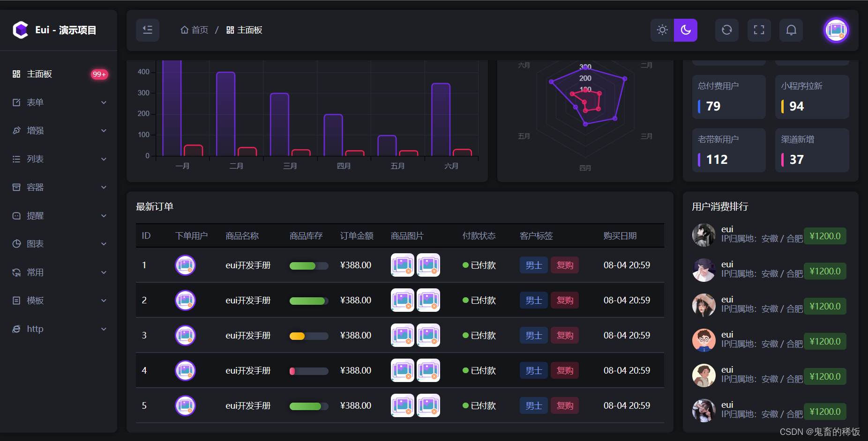
Task: Click the http browser icon in sidebar
Action: pyautogui.click(x=16, y=329)
